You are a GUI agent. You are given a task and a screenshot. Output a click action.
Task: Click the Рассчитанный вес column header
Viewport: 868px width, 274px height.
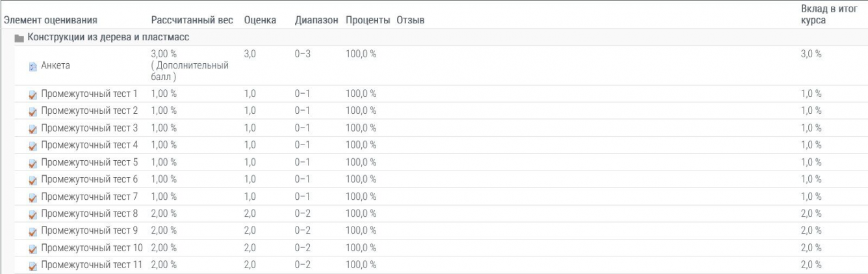(x=192, y=21)
